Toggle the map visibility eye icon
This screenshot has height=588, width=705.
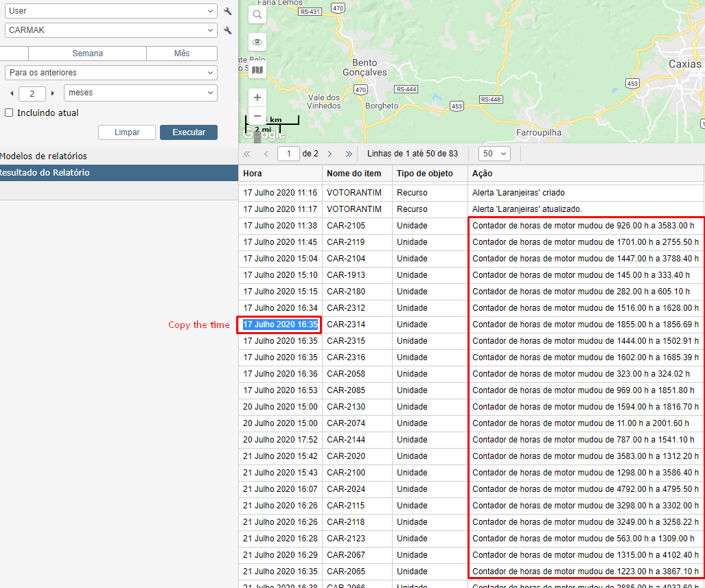tap(257, 42)
